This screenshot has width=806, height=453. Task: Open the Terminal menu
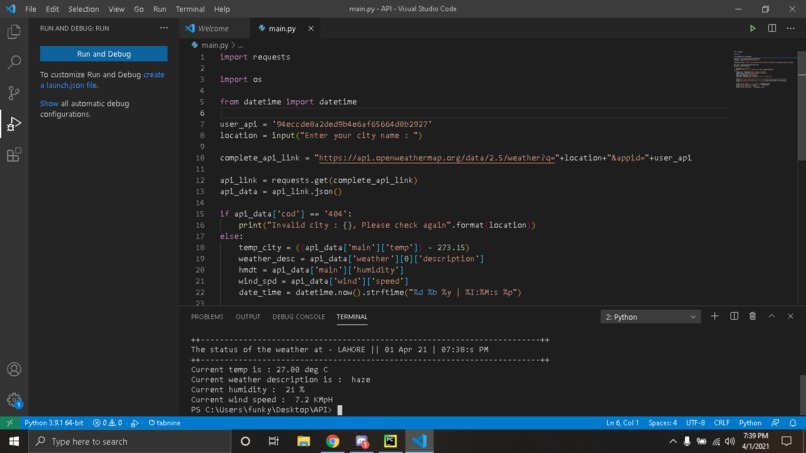click(190, 9)
